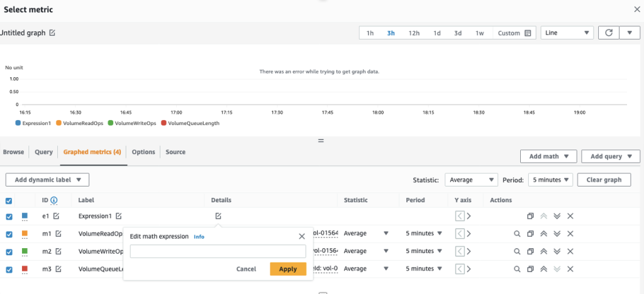The width and height of the screenshot is (644, 294).
Task: Open refresh options dropdown arrow
Action: pos(630,33)
